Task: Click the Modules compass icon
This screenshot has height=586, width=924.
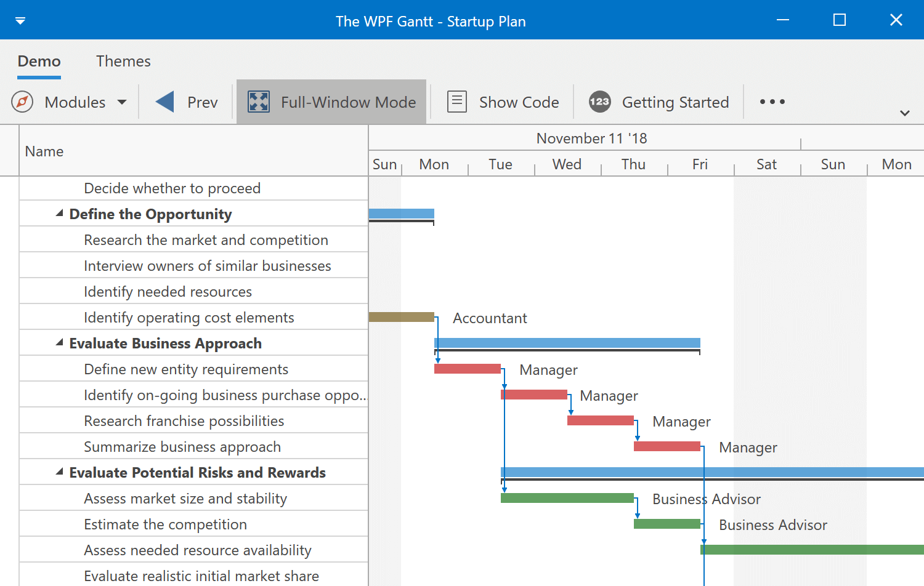Action: [22, 102]
